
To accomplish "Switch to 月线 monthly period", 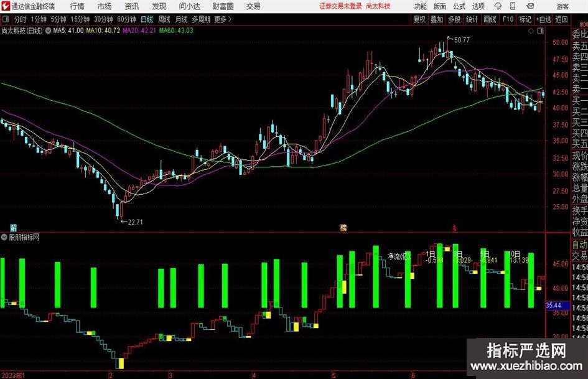I will [x=182, y=19].
